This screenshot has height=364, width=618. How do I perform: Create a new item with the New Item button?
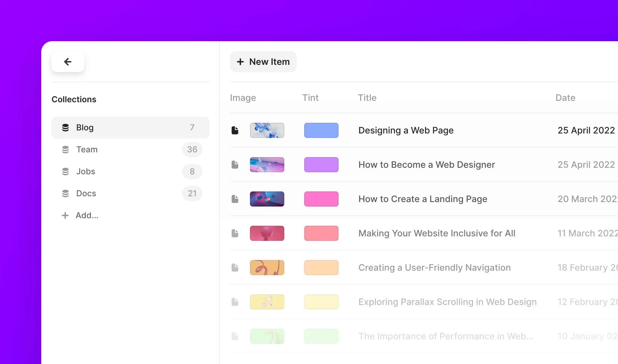(263, 62)
